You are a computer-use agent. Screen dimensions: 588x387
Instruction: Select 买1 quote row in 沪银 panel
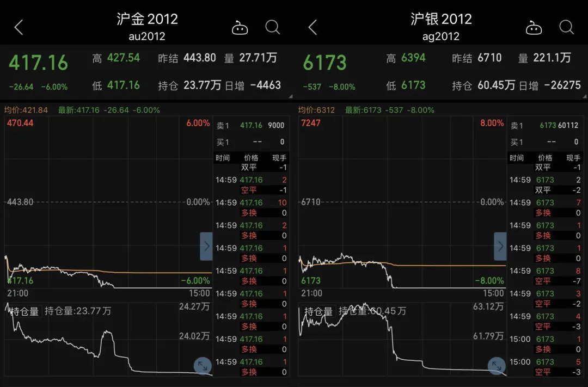[x=544, y=142]
